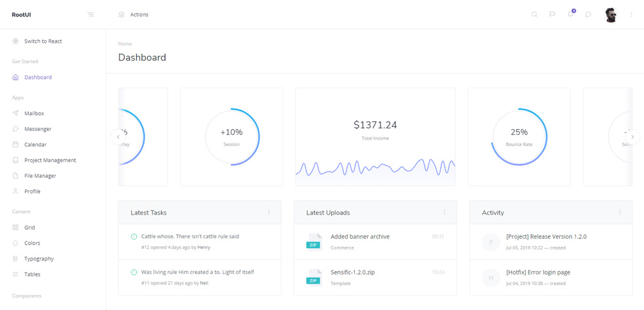644x310 pixels.
Task: Open task 'Cattle whose. There isn't cattle rule said'
Action: point(190,236)
